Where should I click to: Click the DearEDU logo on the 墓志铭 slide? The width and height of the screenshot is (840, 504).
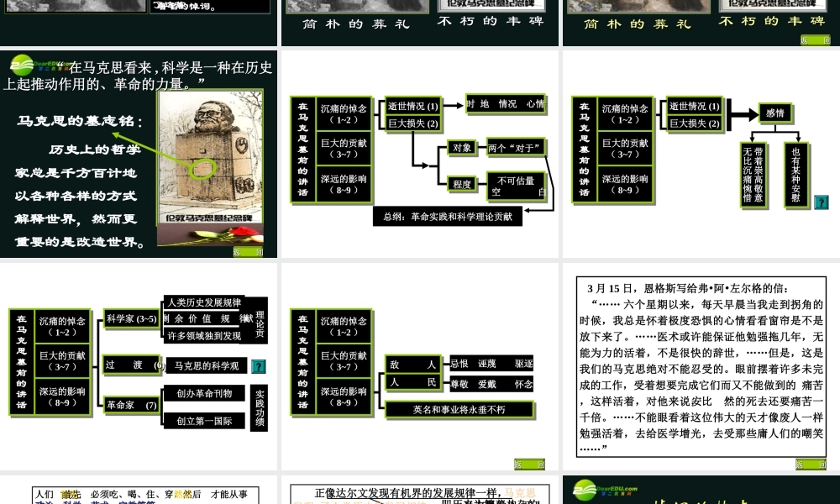38,66
